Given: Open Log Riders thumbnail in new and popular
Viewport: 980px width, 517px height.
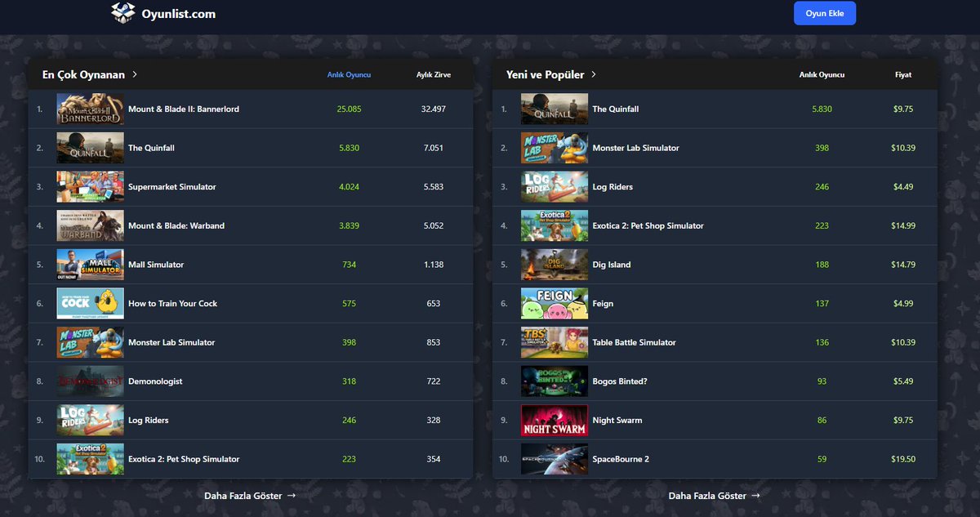Looking at the screenshot, I should (x=555, y=187).
